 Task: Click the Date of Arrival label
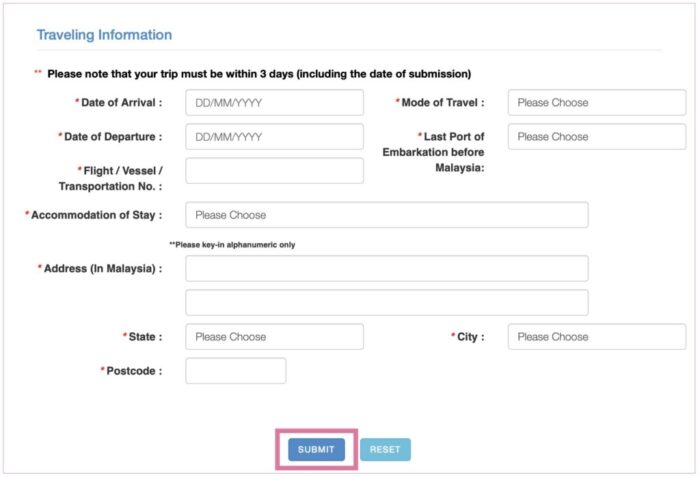tap(119, 103)
